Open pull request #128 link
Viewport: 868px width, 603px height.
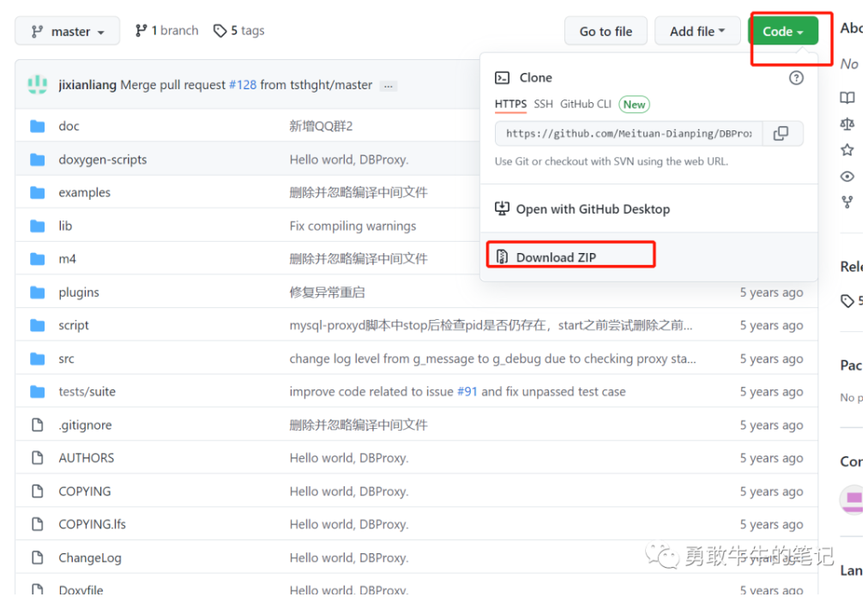[x=243, y=85]
